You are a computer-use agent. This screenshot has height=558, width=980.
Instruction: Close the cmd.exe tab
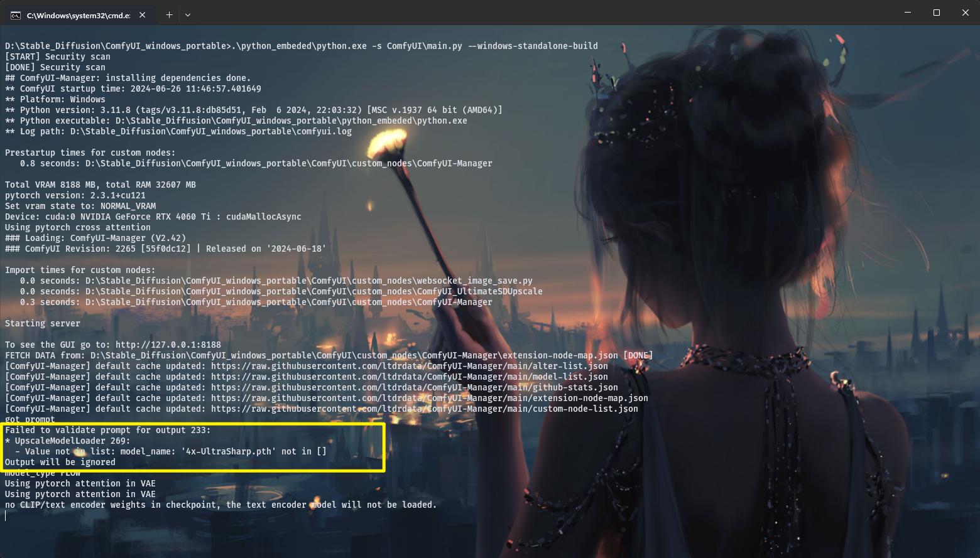pyautogui.click(x=143, y=15)
